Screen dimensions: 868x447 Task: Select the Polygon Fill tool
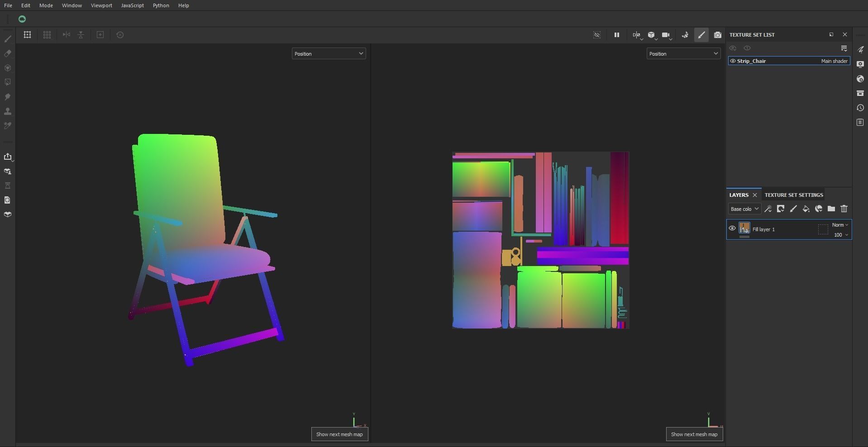click(x=8, y=82)
